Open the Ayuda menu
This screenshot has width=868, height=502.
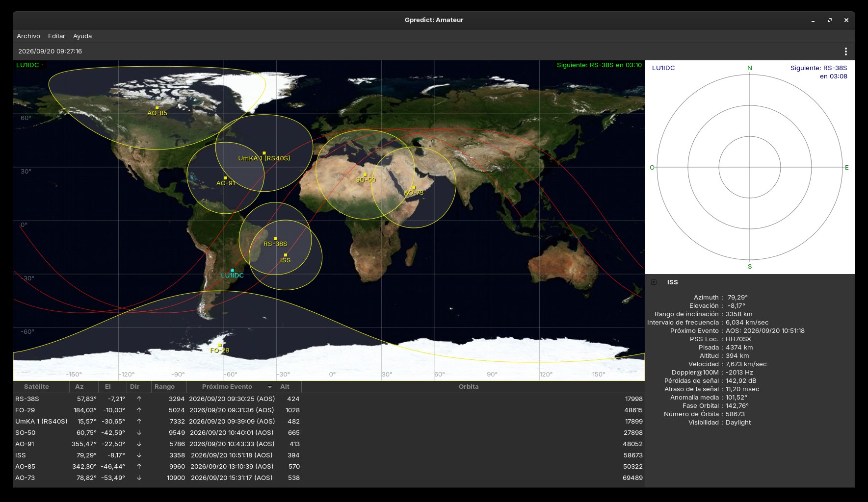coord(82,36)
